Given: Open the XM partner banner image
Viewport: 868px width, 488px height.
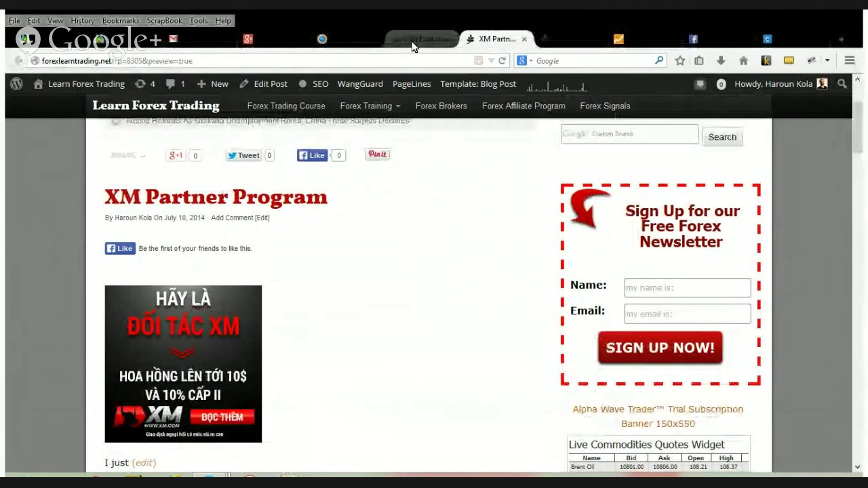Looking at the screenshot, I should [183, 364].
